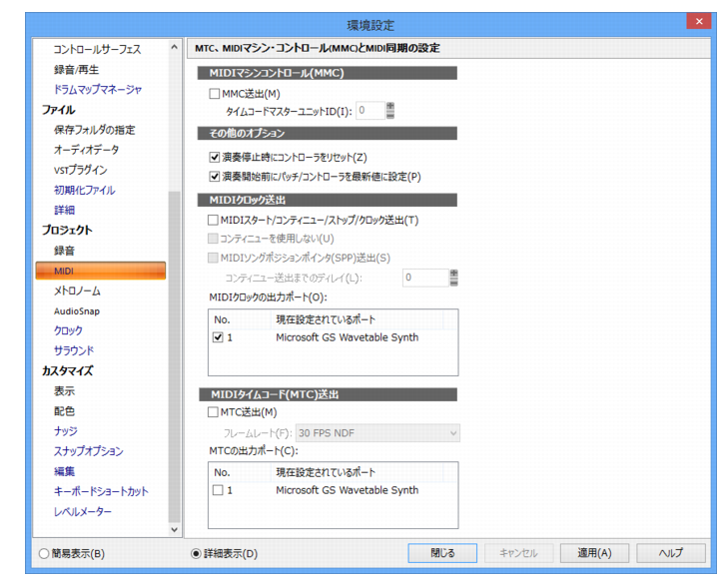Viewport: 724px width, 588px height.
Task: Click the sidebar scroll down arrow
Action: pos(174,529)
